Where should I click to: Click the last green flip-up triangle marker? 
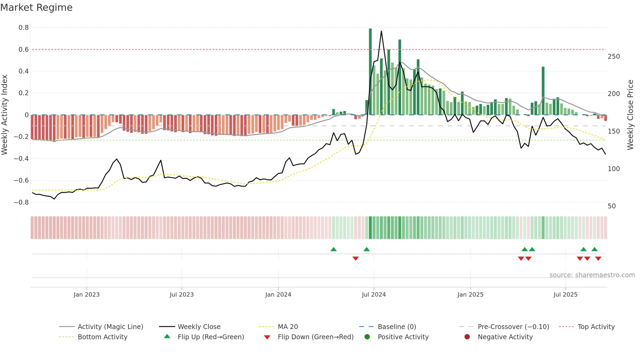click(595, 249)
